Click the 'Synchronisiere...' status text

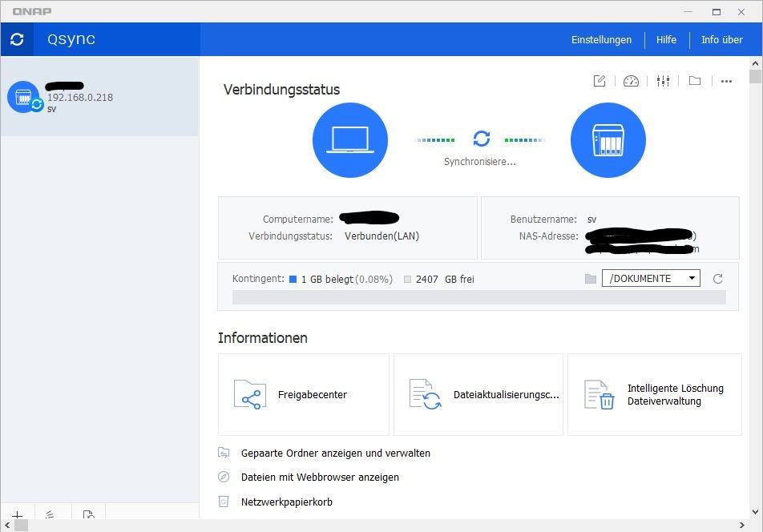480,162
